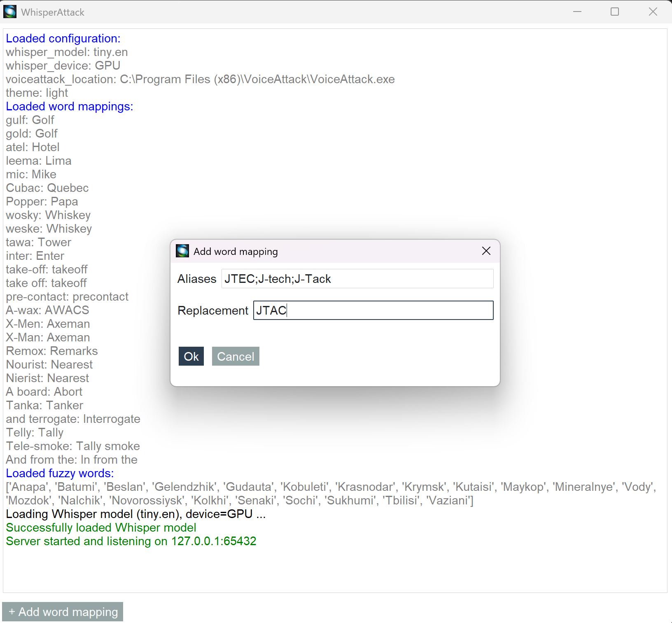Select the 'X-Men: Axeman' mapping line
Screen dimensions: 672x623
point(48,324)
